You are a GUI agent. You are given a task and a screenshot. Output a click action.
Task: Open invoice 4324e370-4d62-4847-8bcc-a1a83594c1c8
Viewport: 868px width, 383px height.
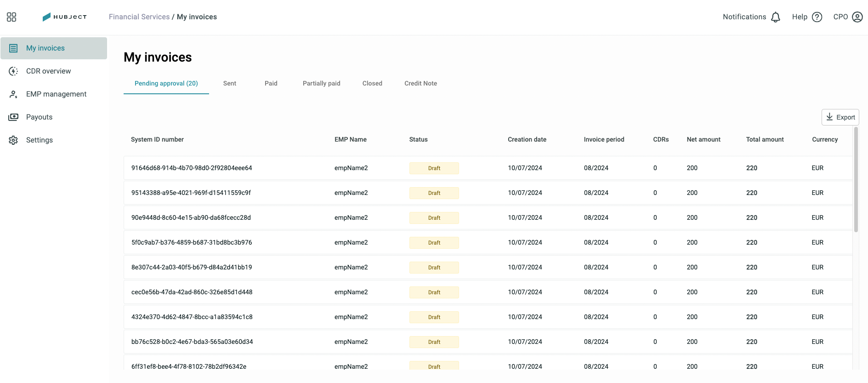(x=488, y=317)
